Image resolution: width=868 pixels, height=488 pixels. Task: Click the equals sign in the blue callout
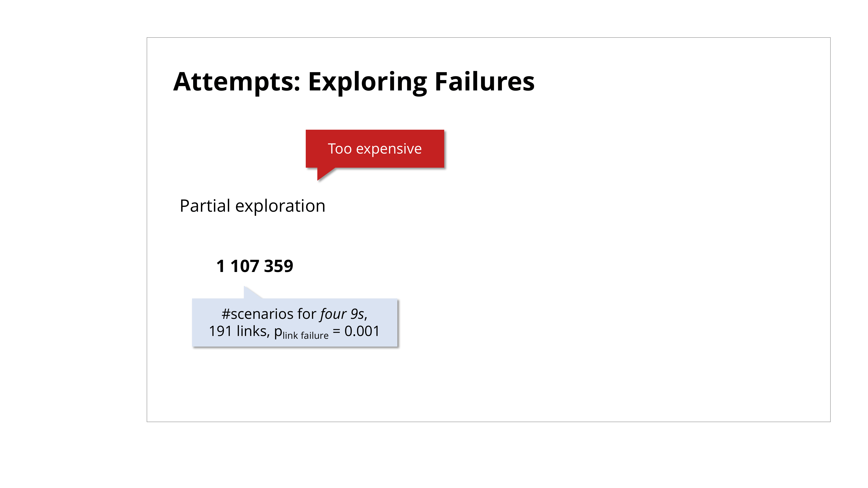[336, 331]
